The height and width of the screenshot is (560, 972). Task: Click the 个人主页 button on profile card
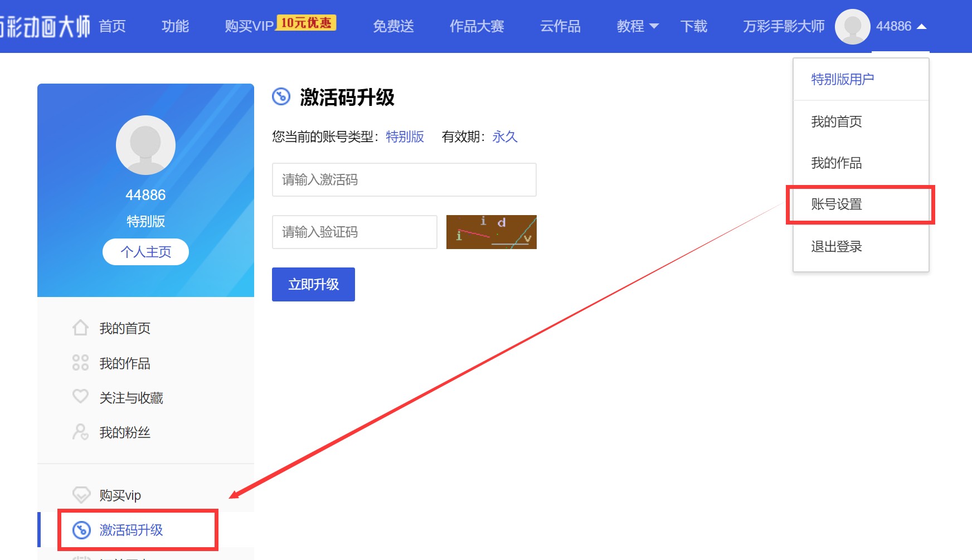(x=145, y=252)
